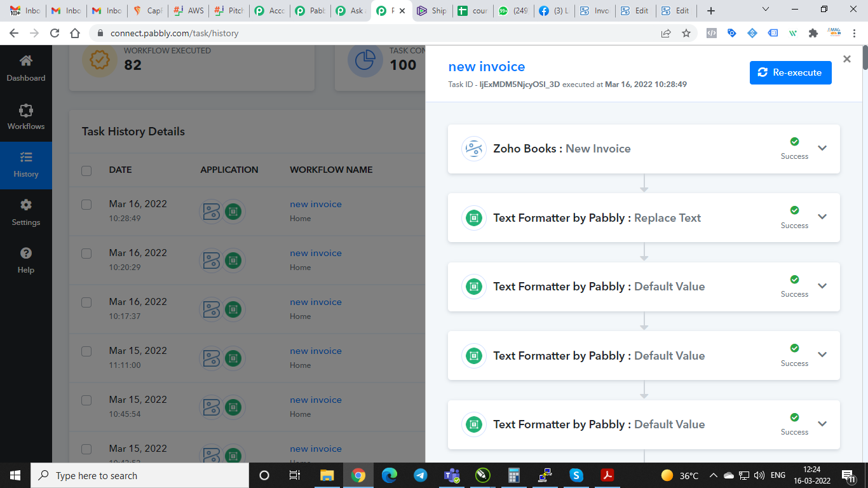
Task: Click the Re-execute button
Action: coord(790,72)
